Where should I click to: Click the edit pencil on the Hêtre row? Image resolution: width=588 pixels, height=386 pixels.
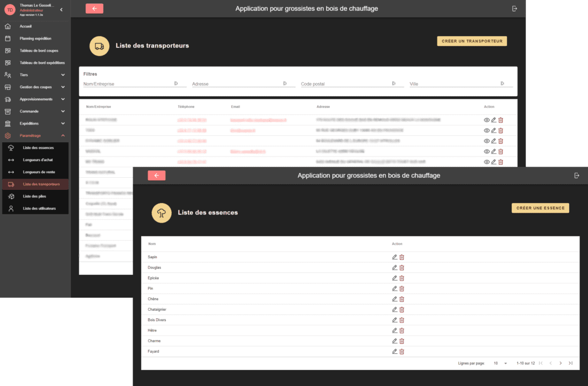click(x=394, y=330)
